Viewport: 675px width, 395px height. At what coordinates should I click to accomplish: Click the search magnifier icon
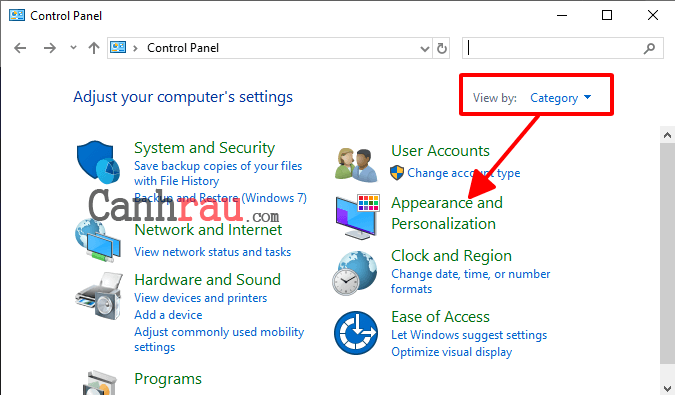(649, 48)
